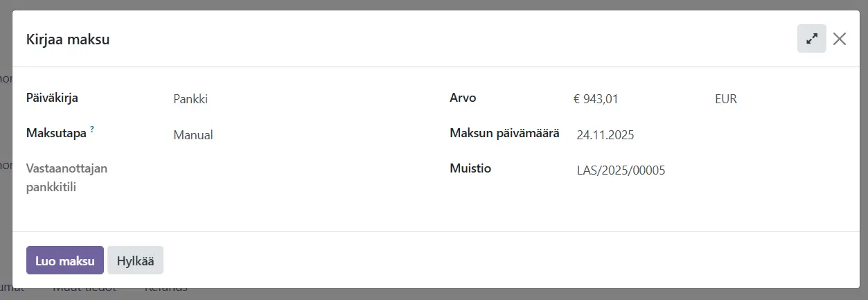The height and width of the screenshot is (300, 868).
Task: Click the Arvo field label
Action: coord(463,98)
